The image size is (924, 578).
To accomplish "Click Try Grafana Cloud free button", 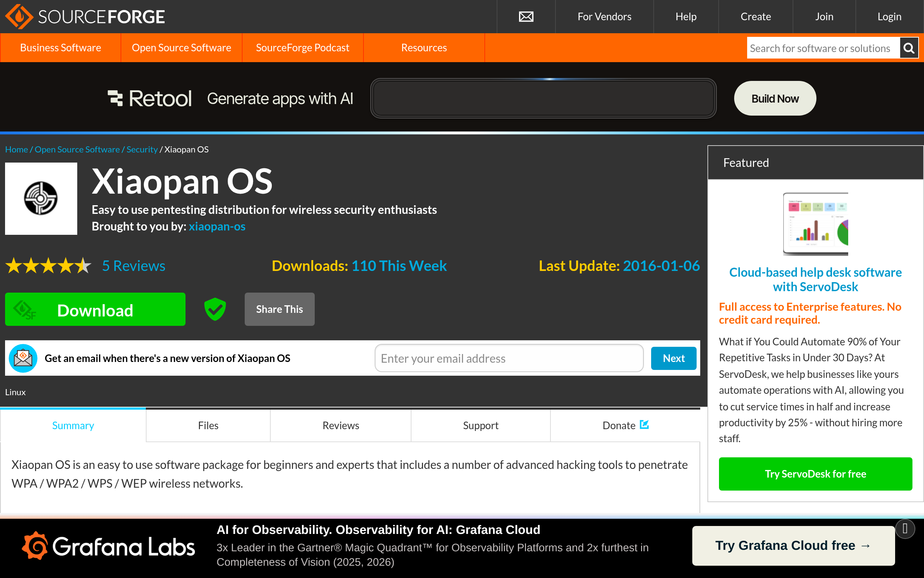I will click(793, 545).
